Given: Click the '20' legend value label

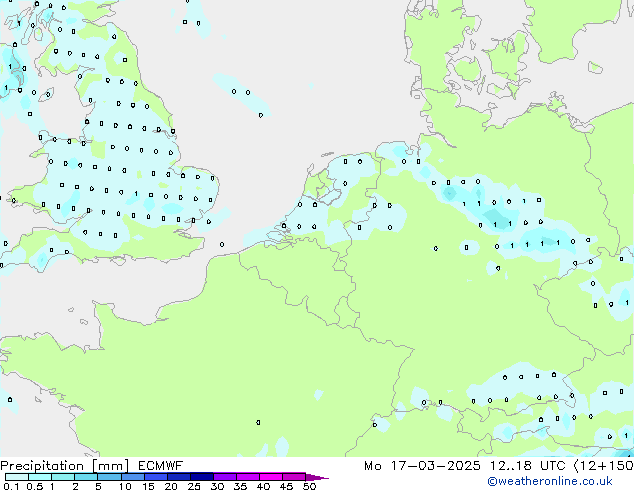Looking at the screenshot, I should pos(171,486).
